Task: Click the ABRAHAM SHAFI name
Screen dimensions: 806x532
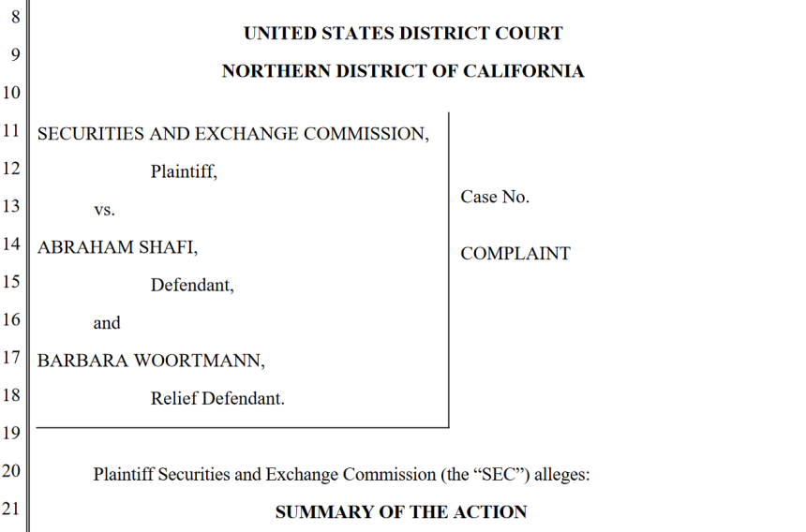Action: tap(117, 247)
